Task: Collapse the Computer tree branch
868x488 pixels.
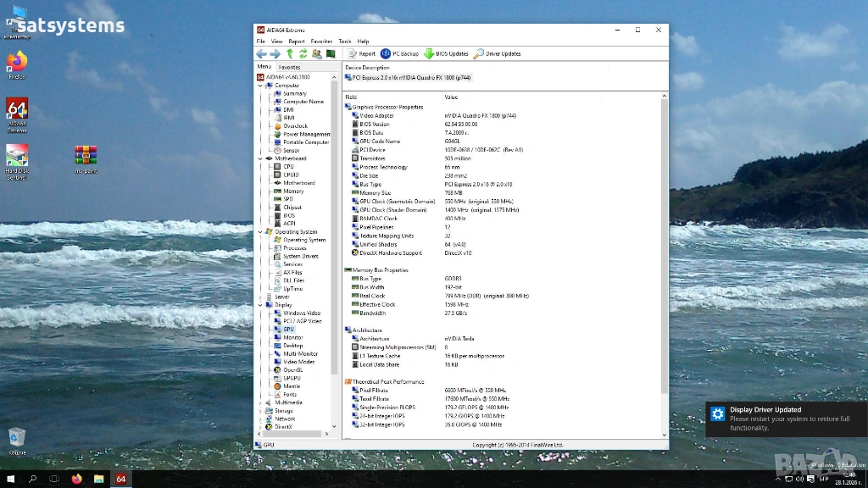Action: [x=260, y=86]
